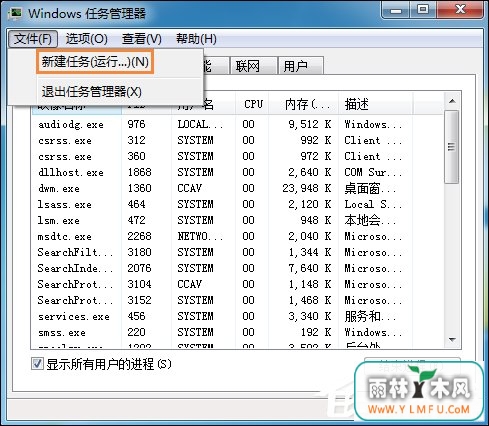Click PID 1868 cell
This screenshot has width=489, height=426.
pos(140,172)
